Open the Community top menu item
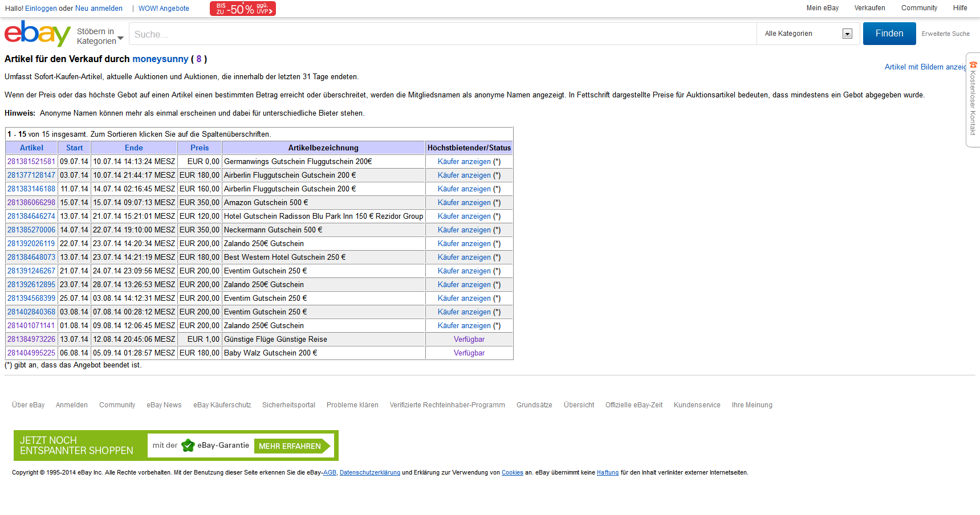This screenshot has height=515, width=980. [x=919, y=8]
